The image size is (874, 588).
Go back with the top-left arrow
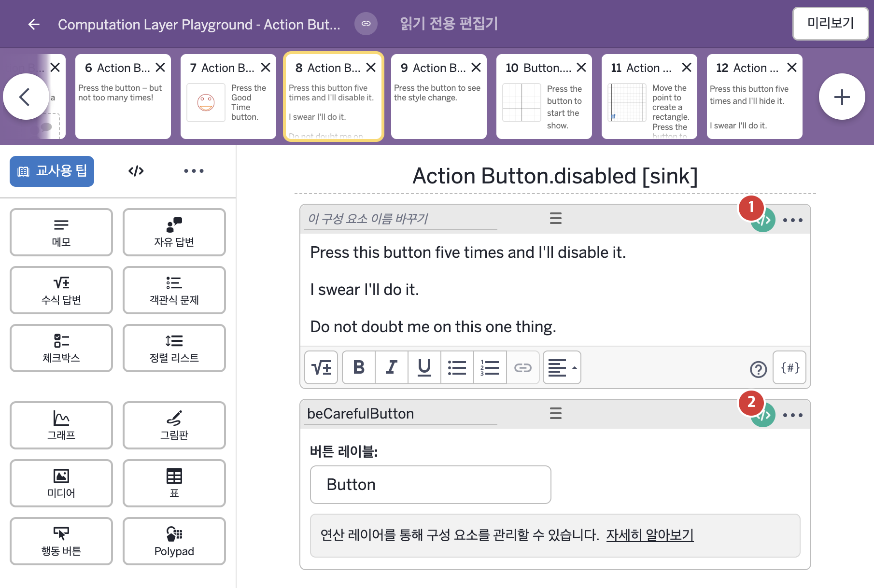[34, 24]
